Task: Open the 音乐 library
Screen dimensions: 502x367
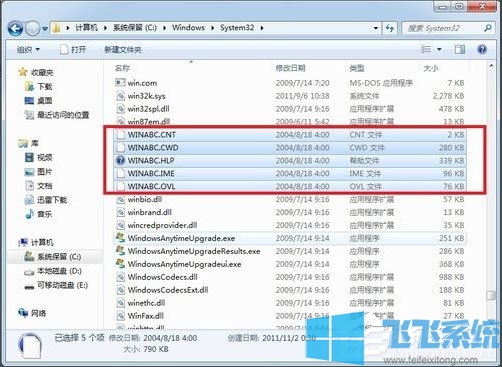Action: tap(45, 214)
